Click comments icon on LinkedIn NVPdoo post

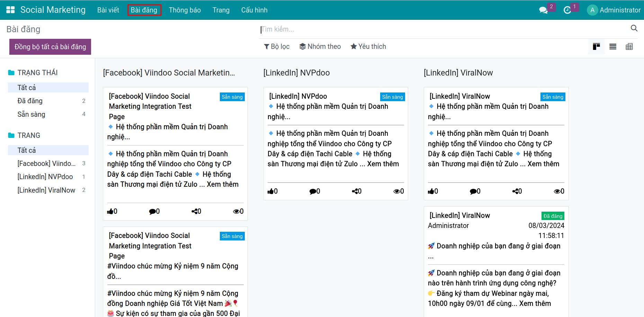312,191
